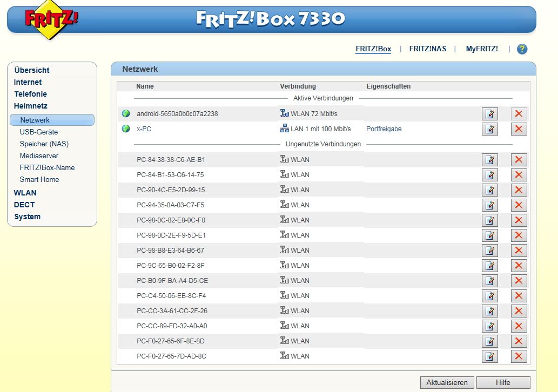Viewport: 558px width, 392px height.
Task: Open Smart Home submenu item
Action: pos(39,180)
